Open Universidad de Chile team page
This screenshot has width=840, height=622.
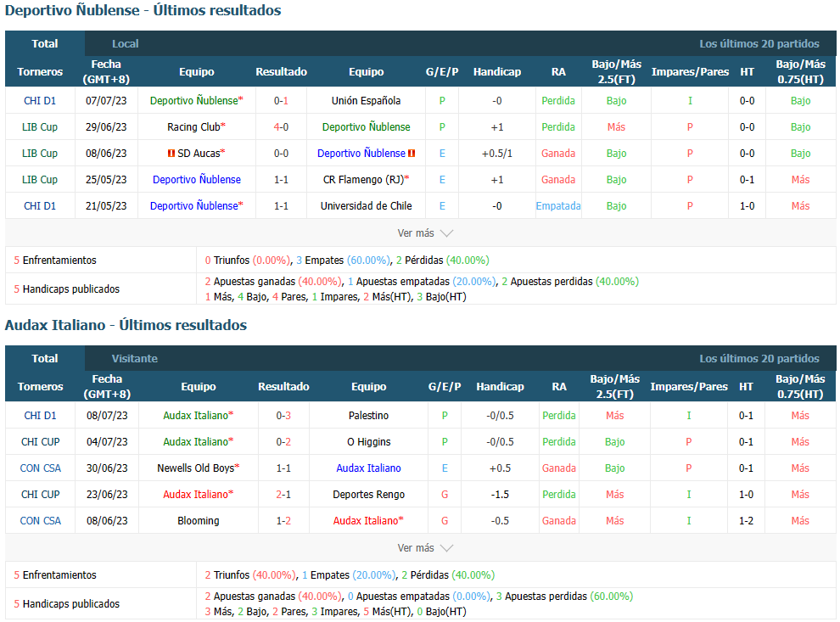click(366, 205)
